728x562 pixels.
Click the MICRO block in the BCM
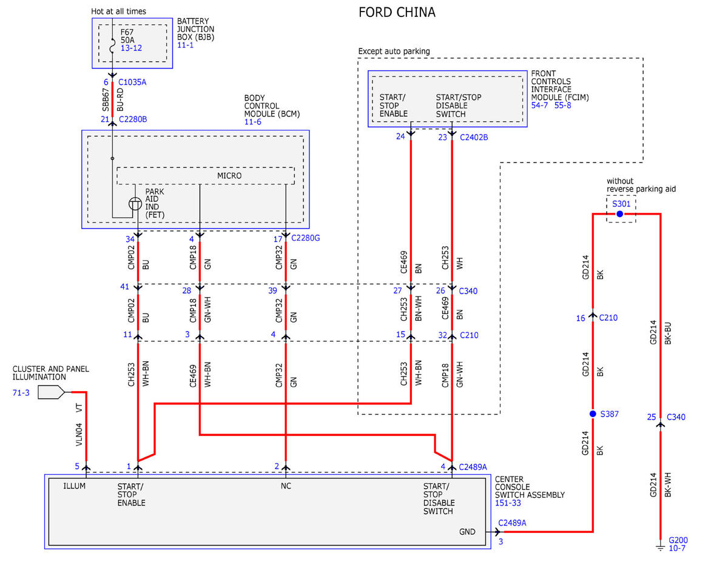(x=206, y=176)
